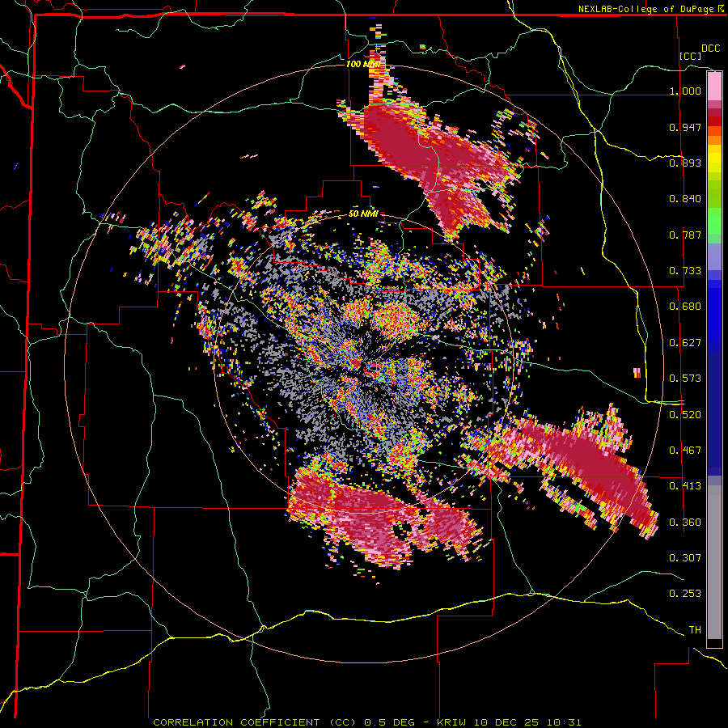Viewport: 728px width, 728px height.
Task: Select the 0.680 legend value
Action: tap(685, 307)
